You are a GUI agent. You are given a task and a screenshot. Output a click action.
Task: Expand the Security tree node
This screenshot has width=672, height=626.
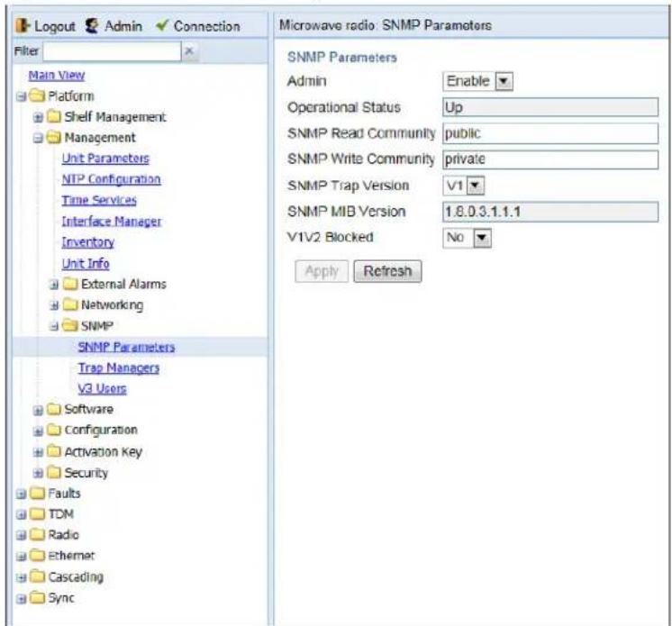tap(38, 473)
